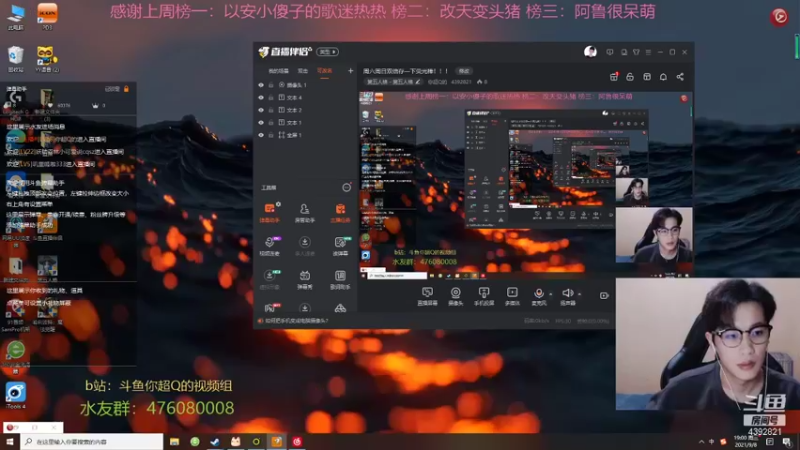Open the 虚拟形象 tool with the NEW badge
The height and width of the screenshot is (450, 800).
(270, 280)
